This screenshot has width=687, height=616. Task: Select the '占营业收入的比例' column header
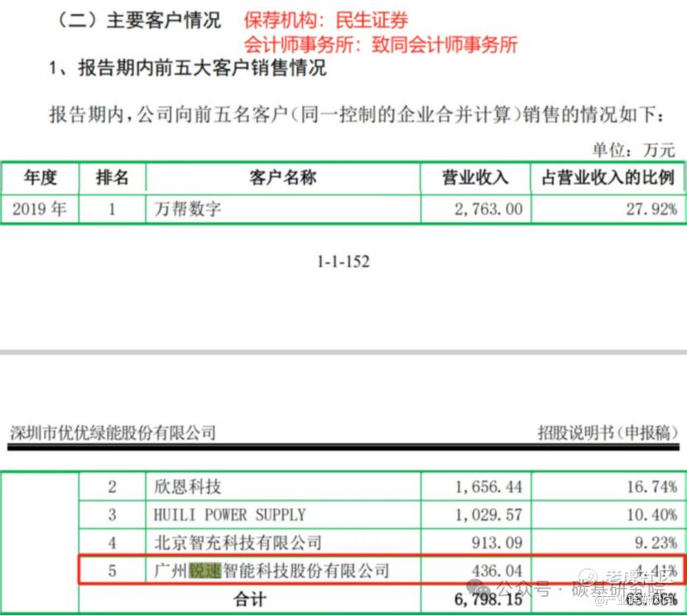coord(608,177)
